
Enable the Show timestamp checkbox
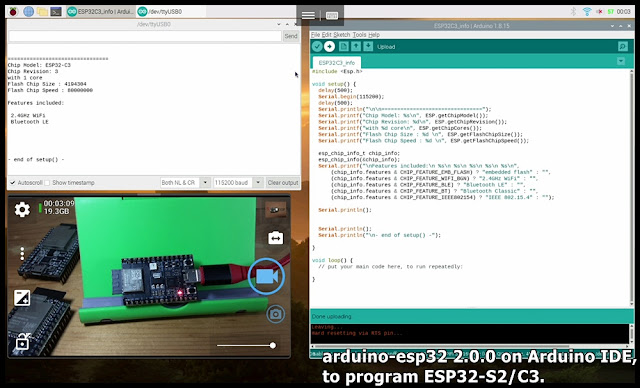point(47,182)
